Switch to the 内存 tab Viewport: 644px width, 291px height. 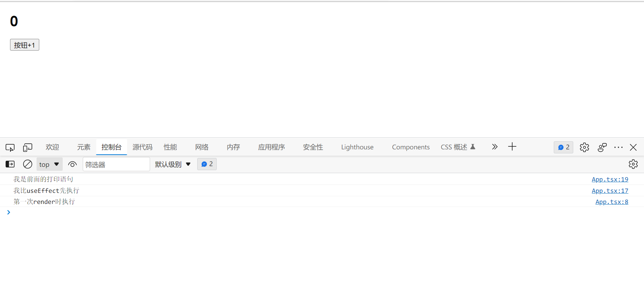click(233, 147)
